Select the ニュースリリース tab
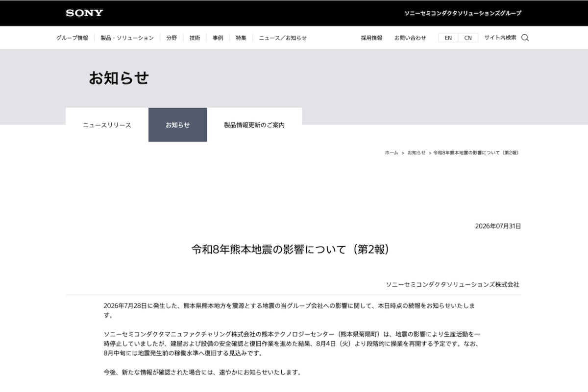588x392 pixels. click(107, 125)
